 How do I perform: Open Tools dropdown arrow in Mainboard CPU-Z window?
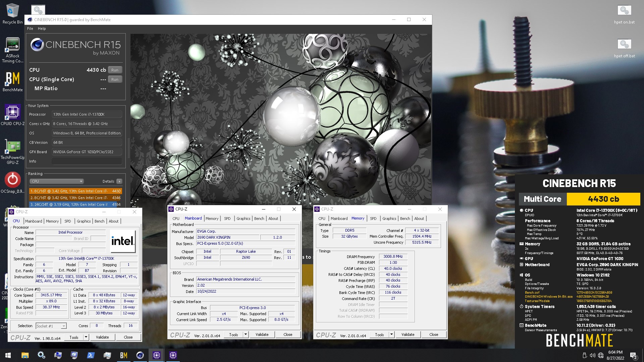click(246, 335)
